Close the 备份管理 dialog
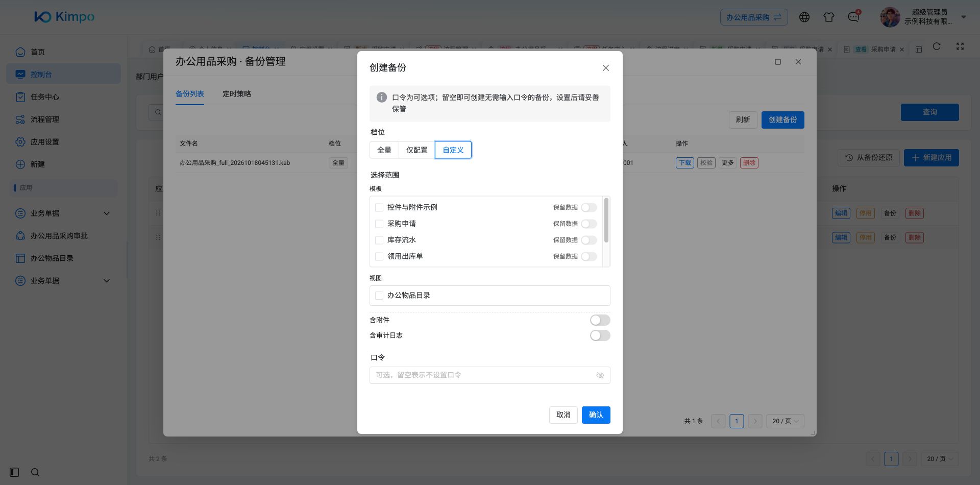The width and height of the screenshot is (980, 485). coord(798,62)
